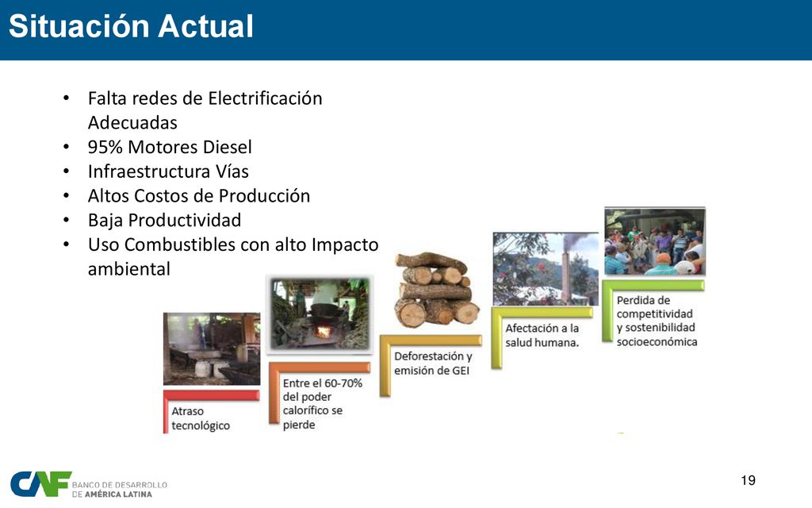This screenshot has height=508, width=812.
Task: Click 'Banco de Desarrollo de América Latina' text
Action: [x=120, y=489]
